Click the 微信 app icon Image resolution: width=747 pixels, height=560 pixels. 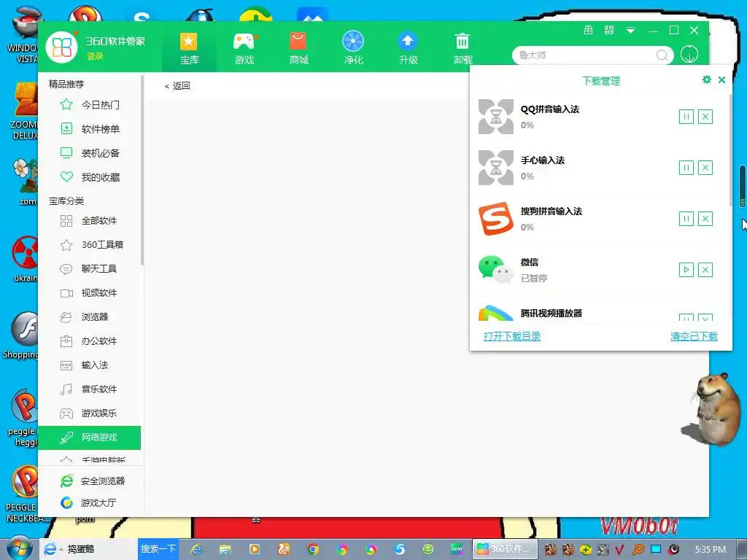pyautogui.click(x=496, y=270)
